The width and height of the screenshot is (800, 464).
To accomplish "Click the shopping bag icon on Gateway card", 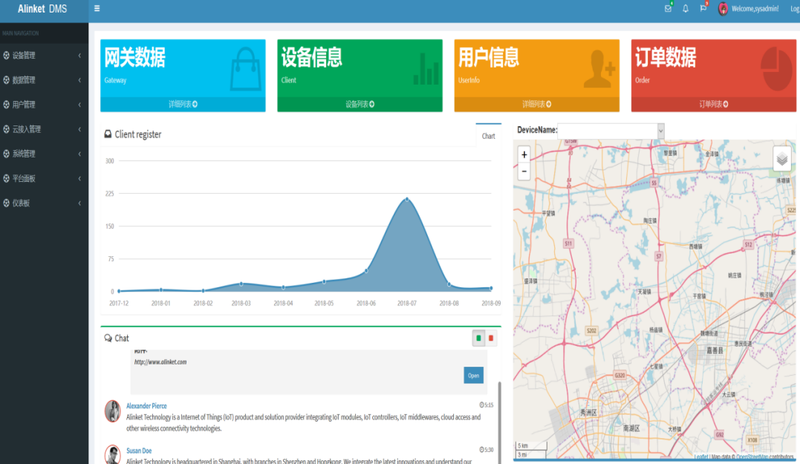I will 245,69.
